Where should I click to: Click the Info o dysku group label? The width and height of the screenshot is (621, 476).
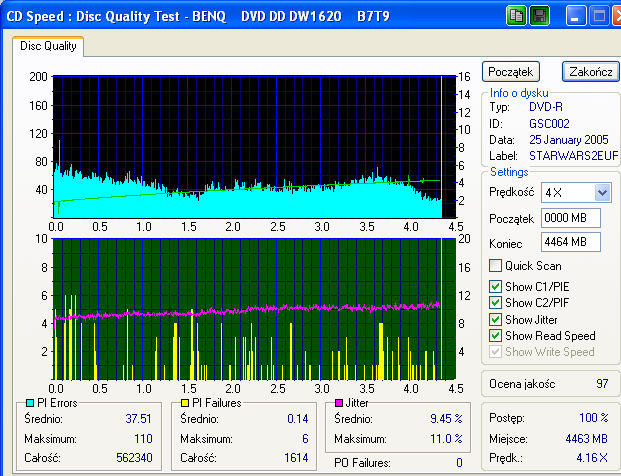click(x=519, y=93)
